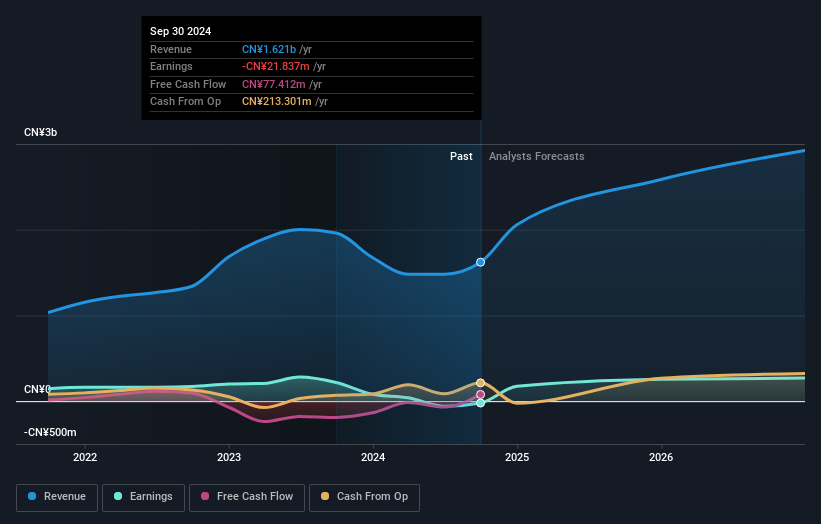Click the orange Cash From Op data point
This screenshot has height=524, width=821.
[x=480, y=383]
